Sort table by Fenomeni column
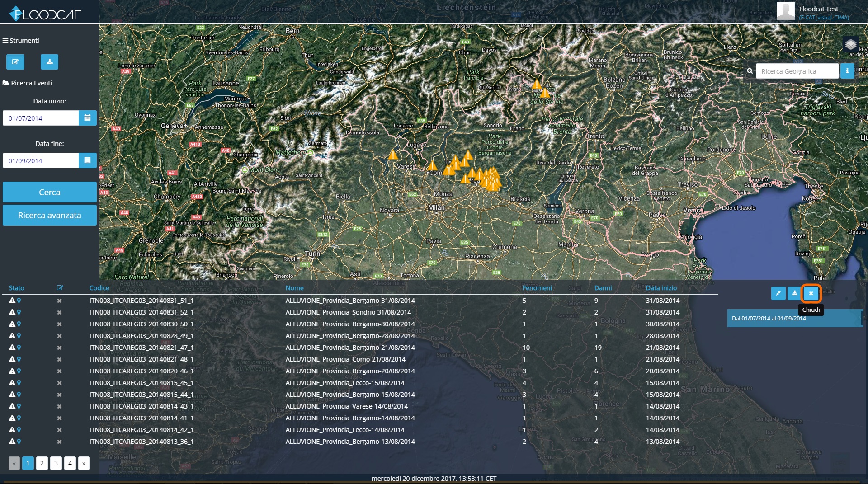The width and height of the screenshot is (868, 484). tap(537, 288)
